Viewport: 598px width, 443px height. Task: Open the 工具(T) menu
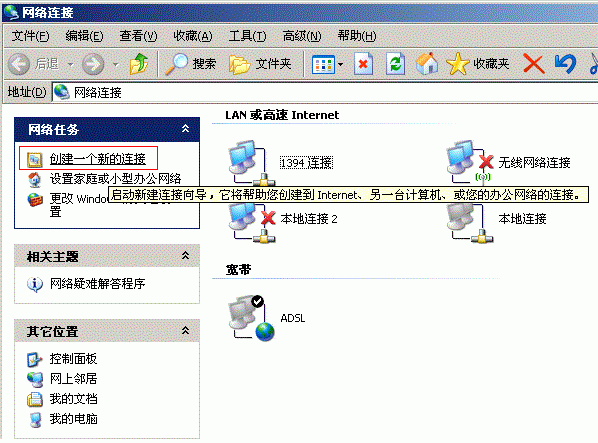point(247,36)
